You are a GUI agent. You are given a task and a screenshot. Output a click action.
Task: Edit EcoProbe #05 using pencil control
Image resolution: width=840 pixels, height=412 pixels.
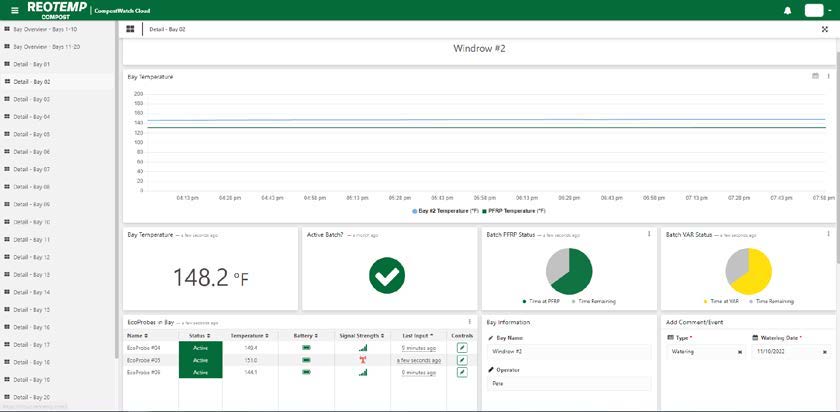click(462, 360)
